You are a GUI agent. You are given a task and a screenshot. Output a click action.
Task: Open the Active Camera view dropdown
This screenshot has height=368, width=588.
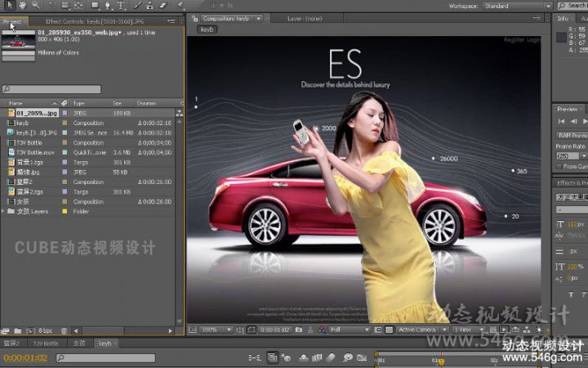tap(421, 330)
